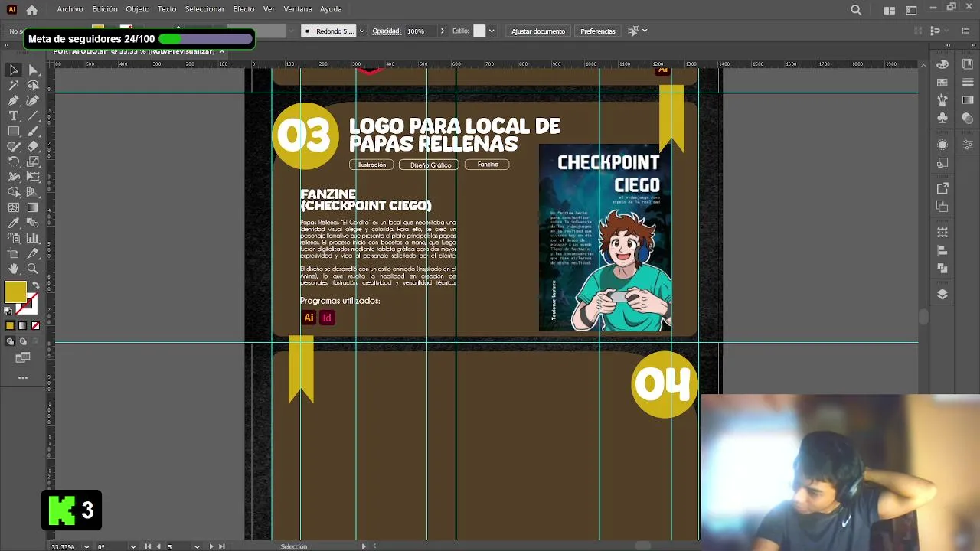This screenshot has width=980, height=551.
Task: Choose the Column Graph tool
Action: click(x=33, y=238)
